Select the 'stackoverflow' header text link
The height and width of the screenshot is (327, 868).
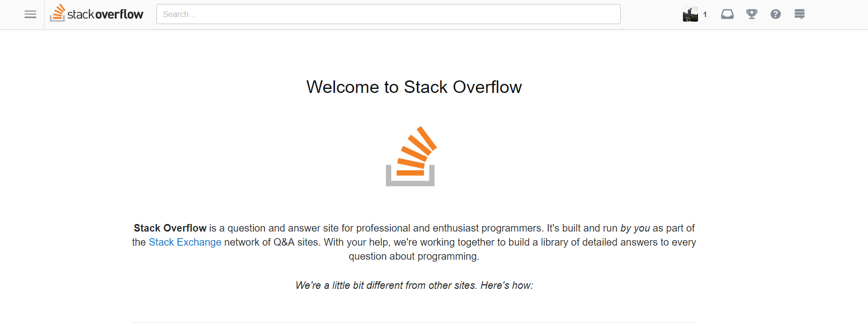[106, 14]
